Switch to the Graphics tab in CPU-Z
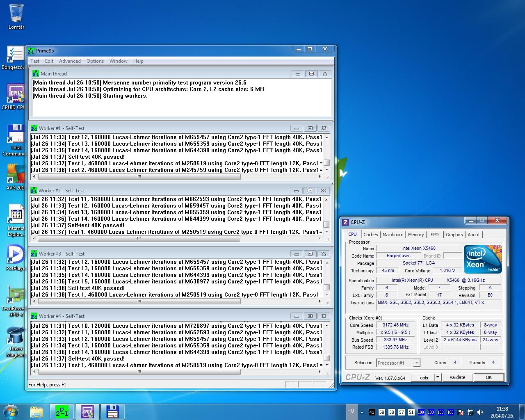The image size is (525, 420). coord(454,235)
